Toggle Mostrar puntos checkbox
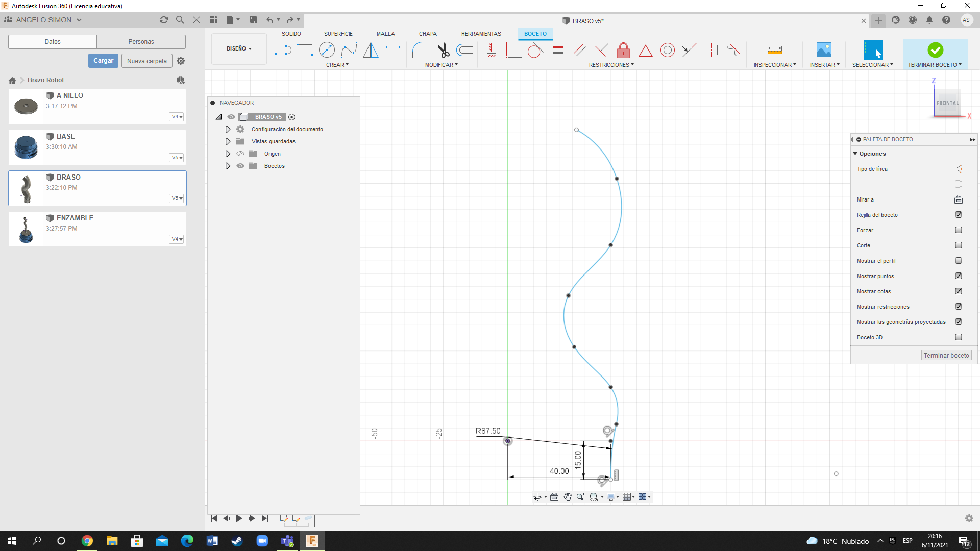The height and width of the screenshot is (551, 980). coord(958,276)
